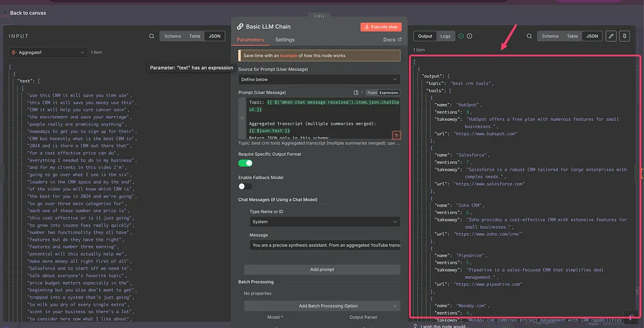Screen dimensions: 644x328
Task: Disable Require Specific Output Format toggle
Action: 245,163
